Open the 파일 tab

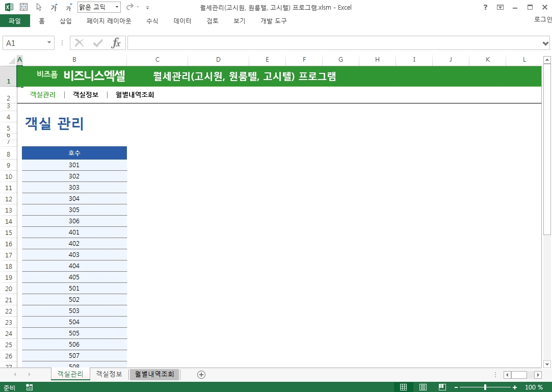pyautogui.click(x=15, y=21)
